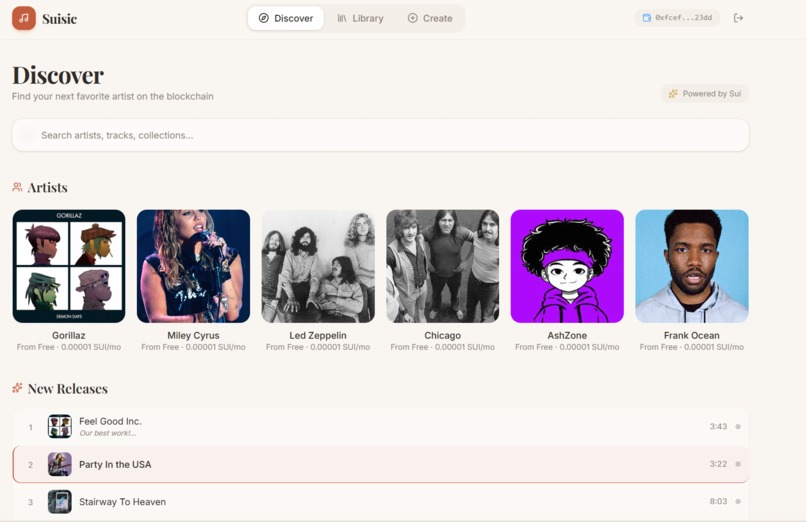Click the status dot on Party In the USA row
This screenshot has width=806, height=522.
point(738,464)
